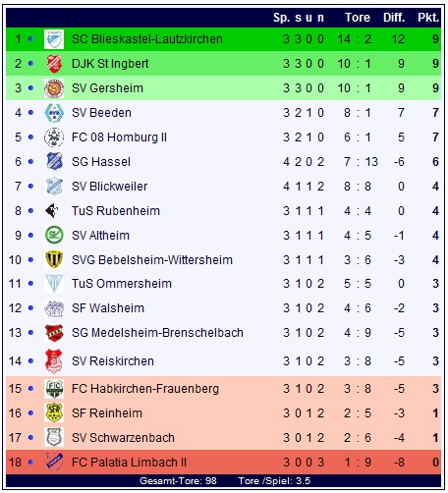
Task: Click the DJK St Ingbert red crest
Action: coord(54,64)
